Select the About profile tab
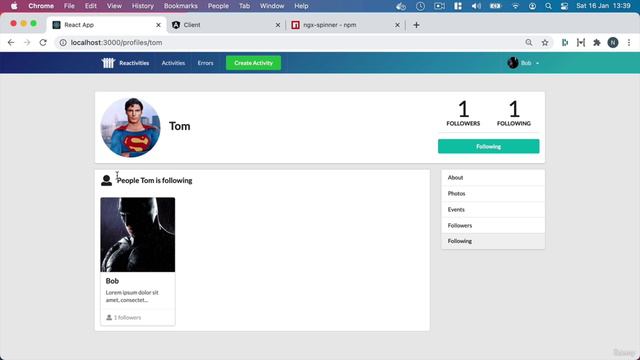The width and height of the screenshot is (640, 360). click(493, 178)
